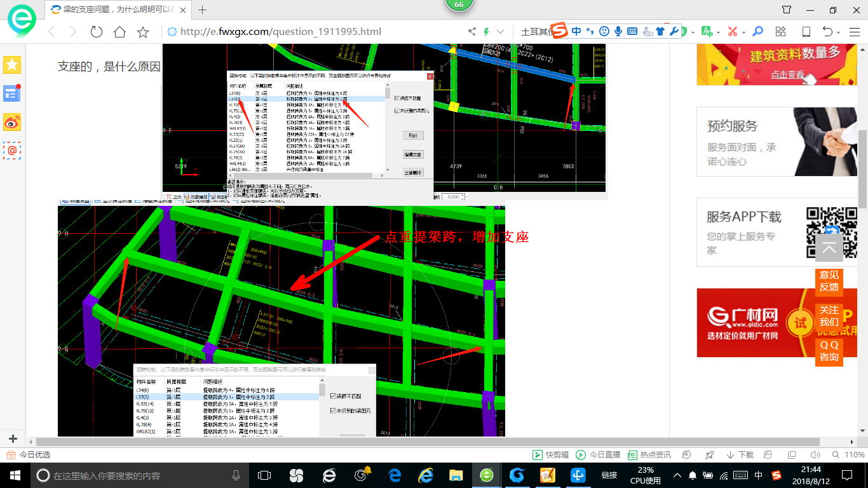The width and height of the screenshot is (868, 488).
Task: Go back with the browser back arrow
Action: [x=51, y=32]
